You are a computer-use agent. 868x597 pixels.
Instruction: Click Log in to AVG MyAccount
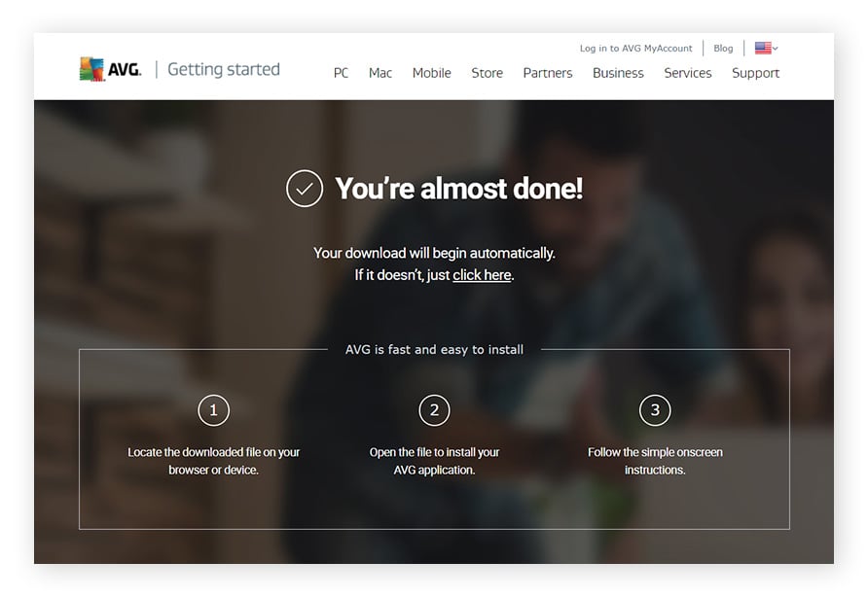point(636,49)
